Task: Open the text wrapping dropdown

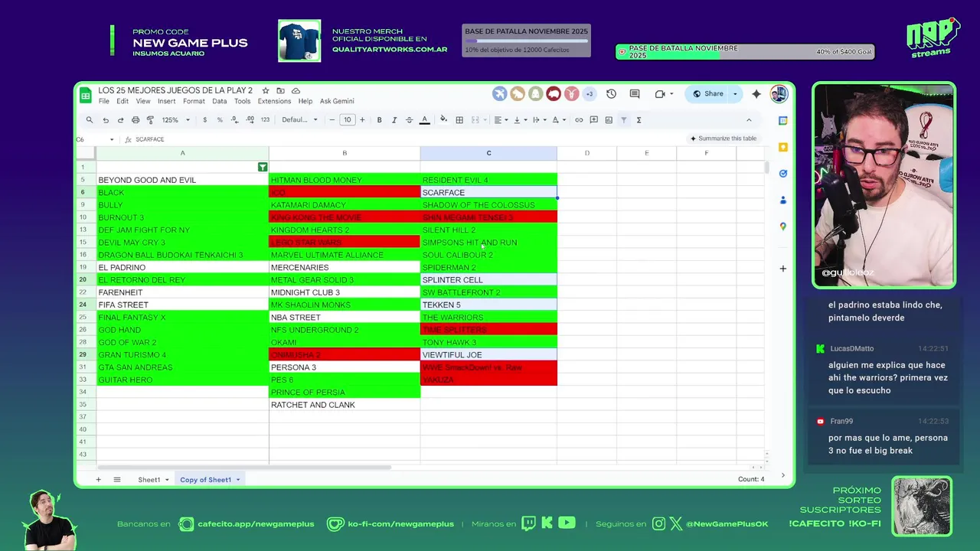Action: coord(538,119)
